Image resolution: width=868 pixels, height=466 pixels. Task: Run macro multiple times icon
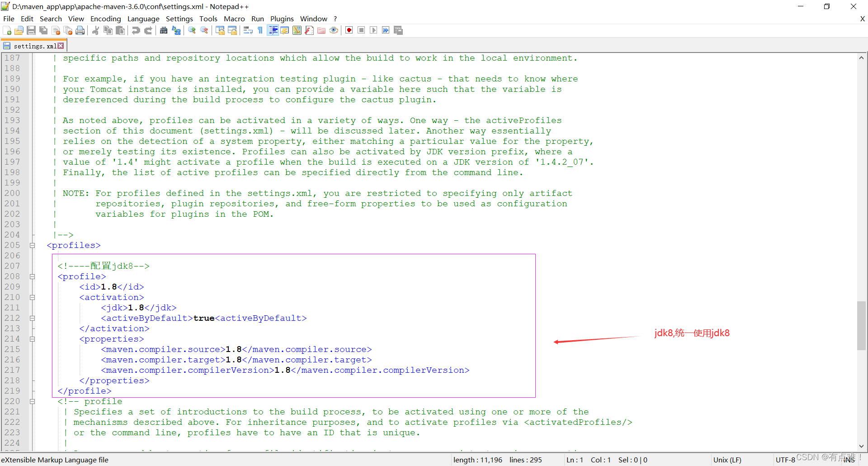tap(386, 30)
